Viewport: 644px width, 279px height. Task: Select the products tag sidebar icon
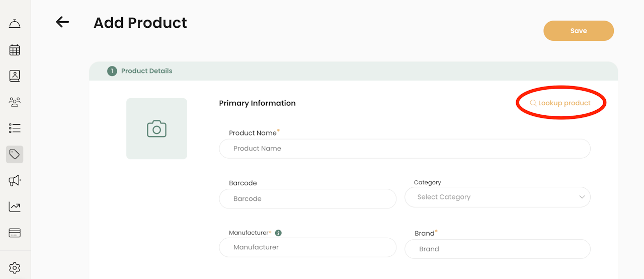15,154
